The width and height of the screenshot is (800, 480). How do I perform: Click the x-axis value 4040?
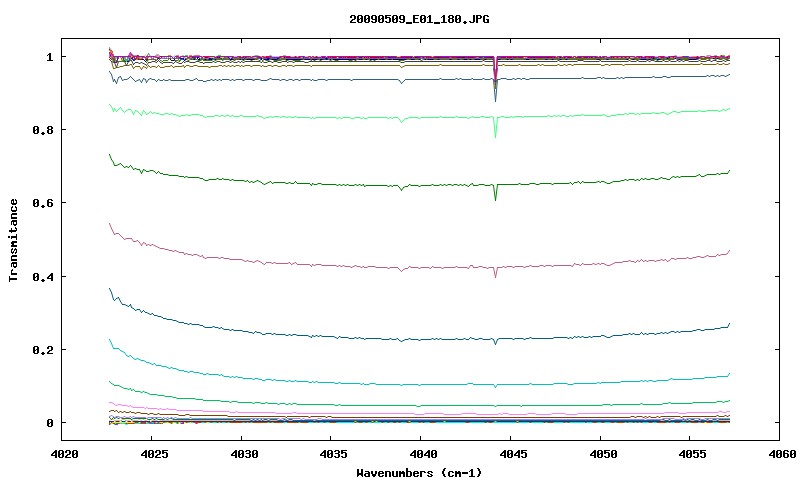click(x=423, y=454)
